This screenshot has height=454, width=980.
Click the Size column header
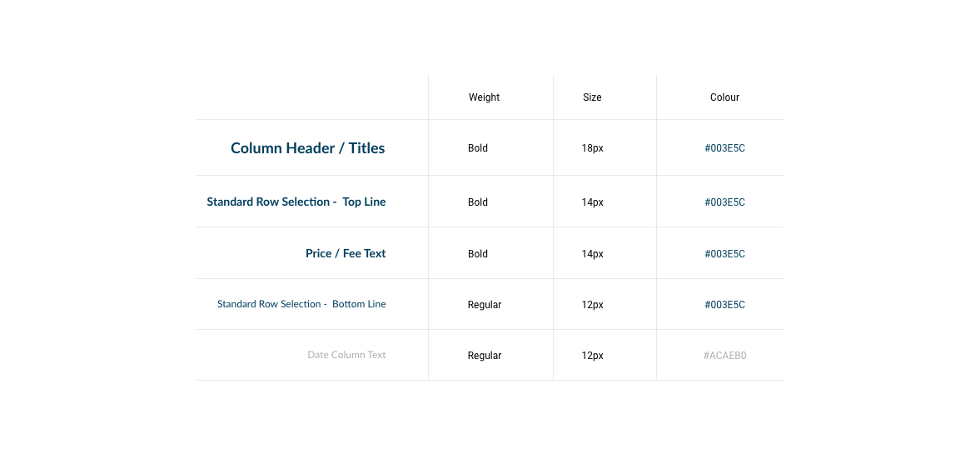(592, 97)
